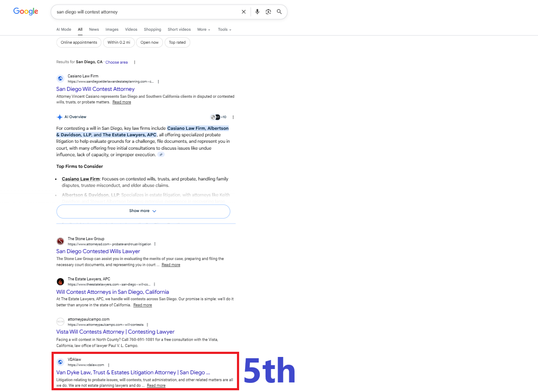This screenshot has height=392, width=538.
Task: Click the theestatelawyers.com URL breadcrumb
Action: click(x=109, y=284)
